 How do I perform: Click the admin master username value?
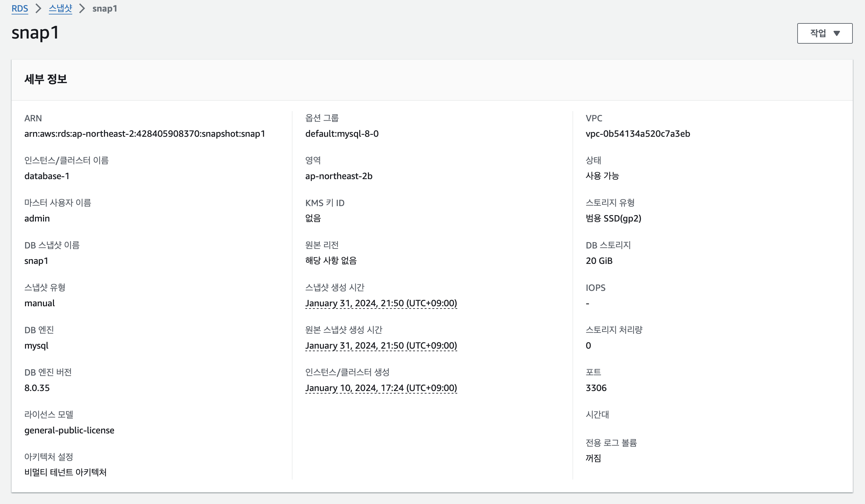[37, 219]
